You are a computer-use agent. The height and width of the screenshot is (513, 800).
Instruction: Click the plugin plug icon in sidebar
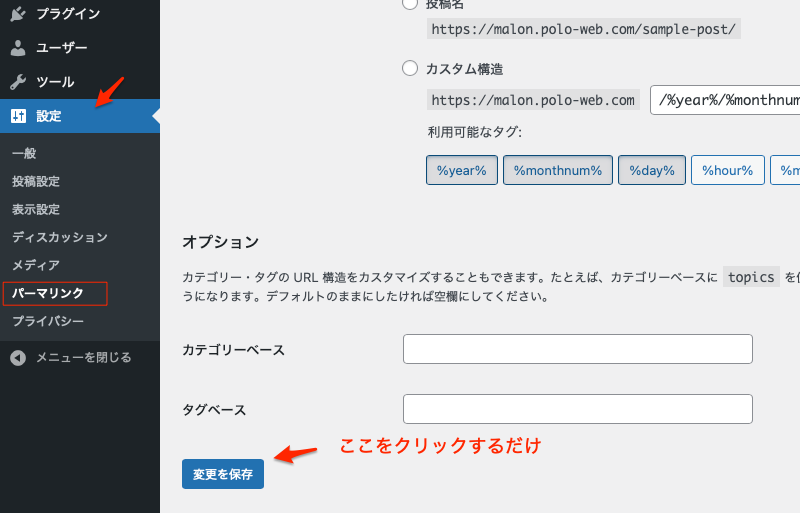click(18, 13)
